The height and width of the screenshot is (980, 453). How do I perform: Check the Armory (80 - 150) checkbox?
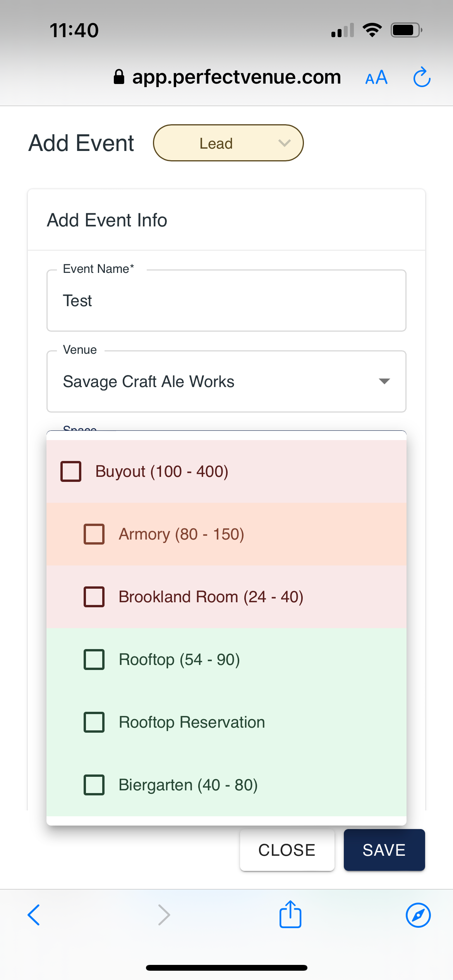tap(94, 534)
